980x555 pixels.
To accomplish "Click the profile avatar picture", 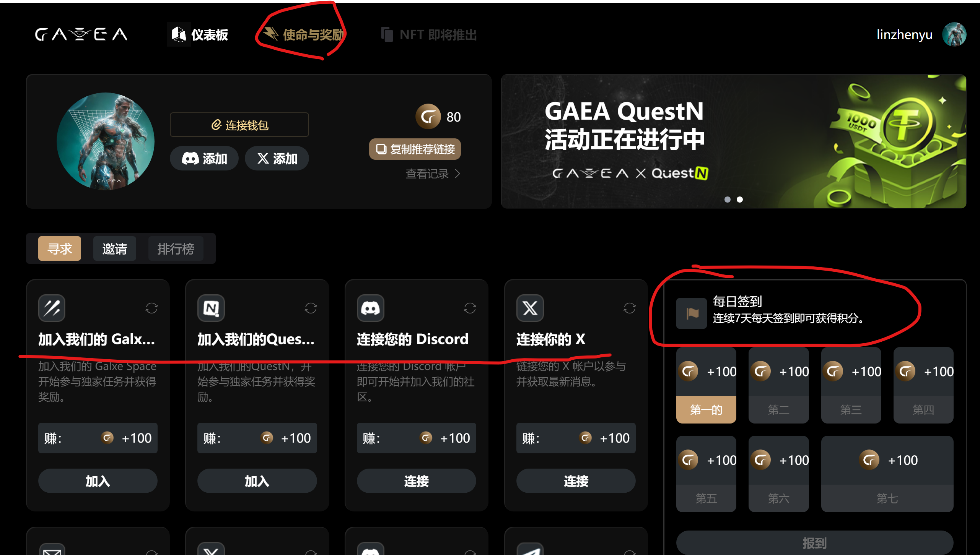I will click(106, 141).
